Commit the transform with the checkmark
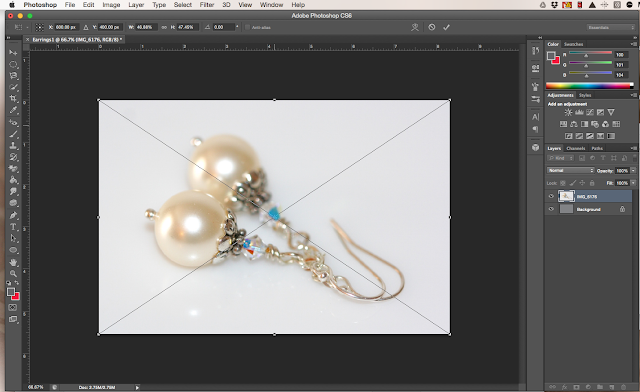 tap(446, 27)
